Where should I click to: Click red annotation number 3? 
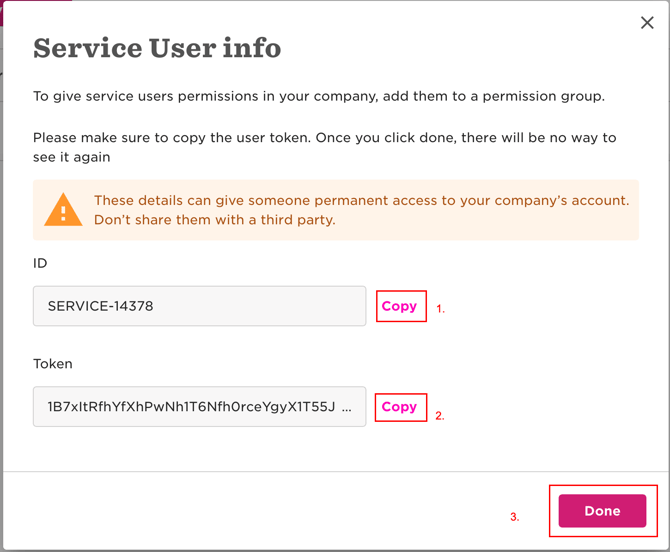tap(515, 517)
